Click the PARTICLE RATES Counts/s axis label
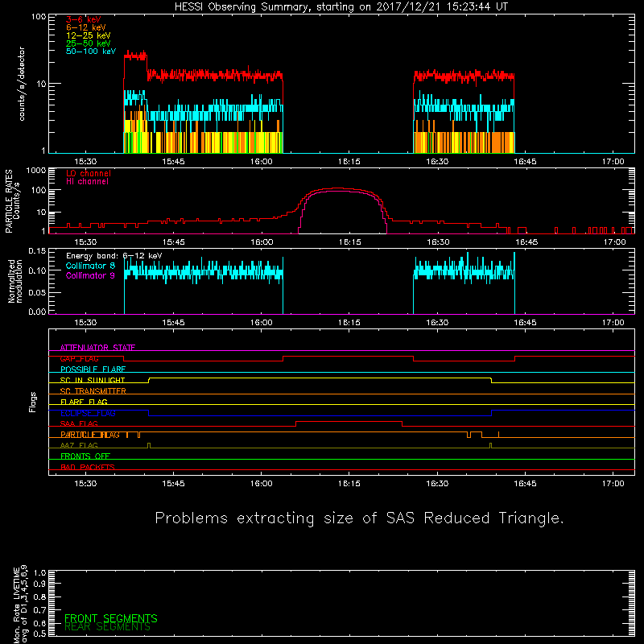The width and height of the screenshot is (644, 644). (x=12, y=201)
